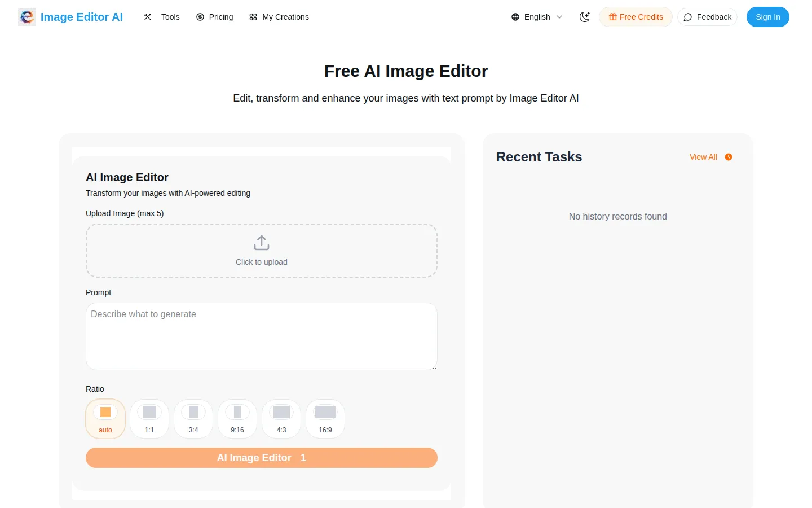812x508 pixels.
Task: Toggle dark mode with the moon icon
Action: 585,17
